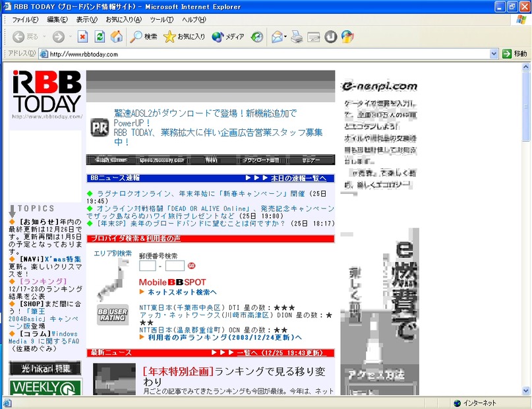Click the second postal code input box
532x409 pixels.
175,266
